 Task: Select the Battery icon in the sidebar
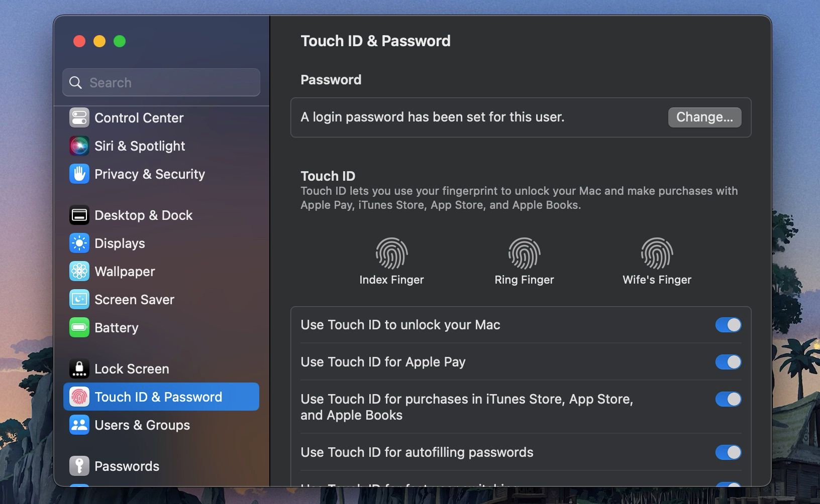tap(79, 327)
